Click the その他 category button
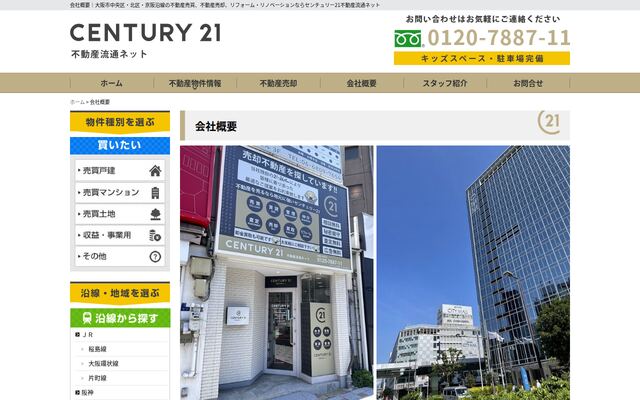640x400 pixels. tap(120, 257)
